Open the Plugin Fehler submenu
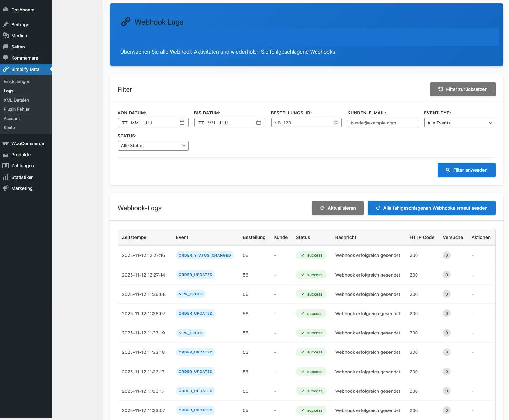Viewport: 509px width, 420px height. click(16, 109)
